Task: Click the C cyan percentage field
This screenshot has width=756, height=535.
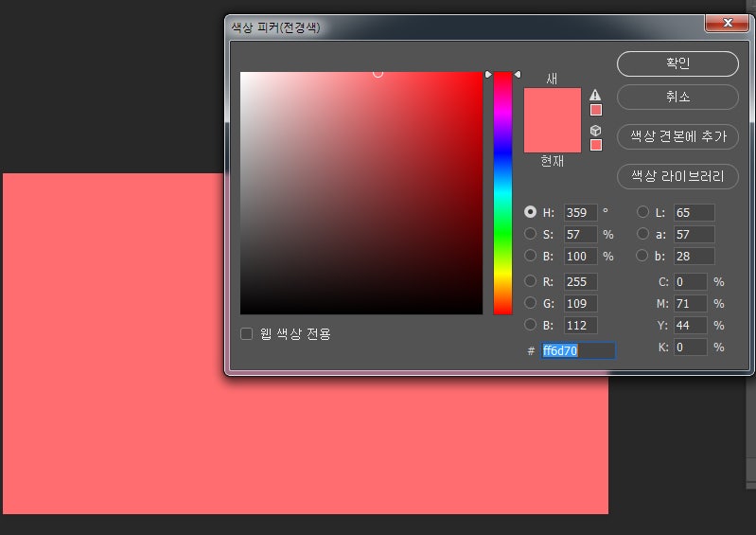Action: point(691,282)
